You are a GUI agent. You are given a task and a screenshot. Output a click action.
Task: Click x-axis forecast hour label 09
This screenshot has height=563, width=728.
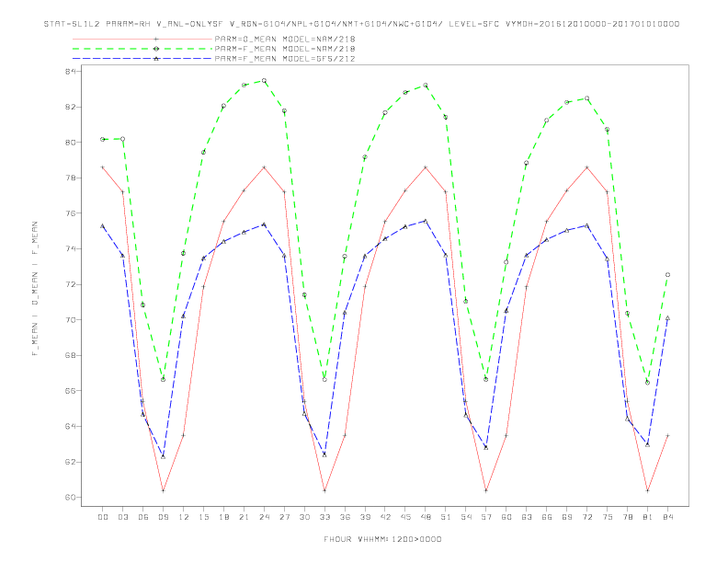[x=163, y=517]
